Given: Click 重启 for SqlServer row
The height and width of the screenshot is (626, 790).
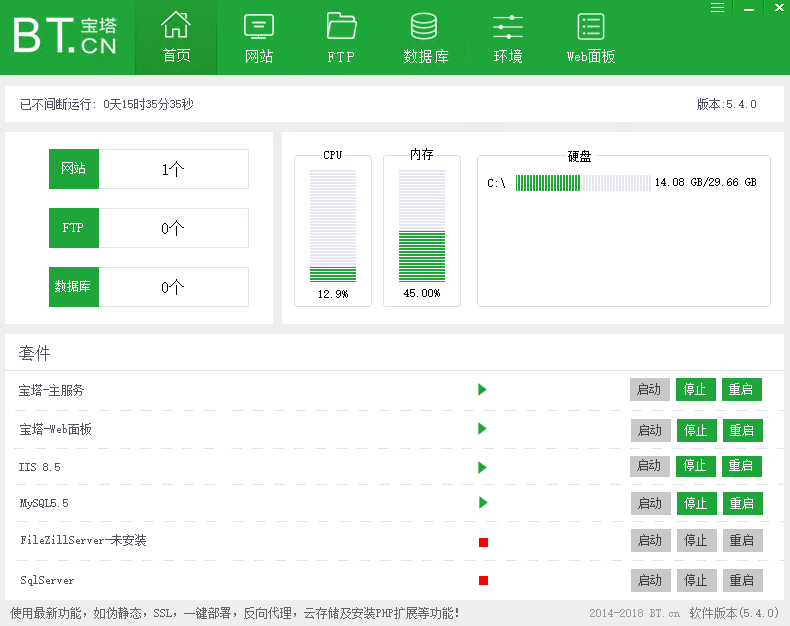Looking at the screenshot, I should tap(743, 581).
